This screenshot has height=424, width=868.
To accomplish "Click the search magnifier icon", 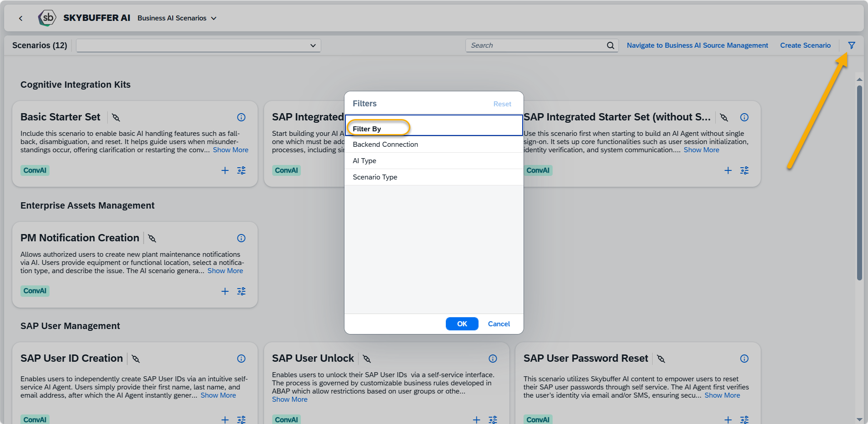I will (610, 45).
